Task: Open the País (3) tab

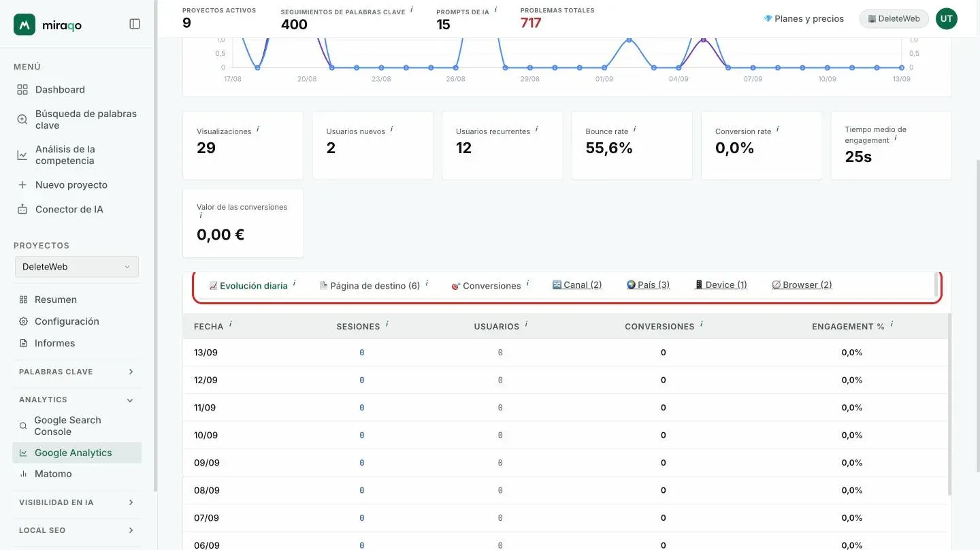Action: point(648,285)
